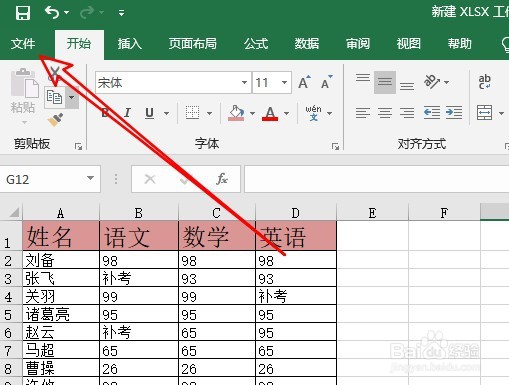The width and height of the screenshot is (509, 385).
Task: Click the Format Painter brush icon
Action: tap(55, 120)
